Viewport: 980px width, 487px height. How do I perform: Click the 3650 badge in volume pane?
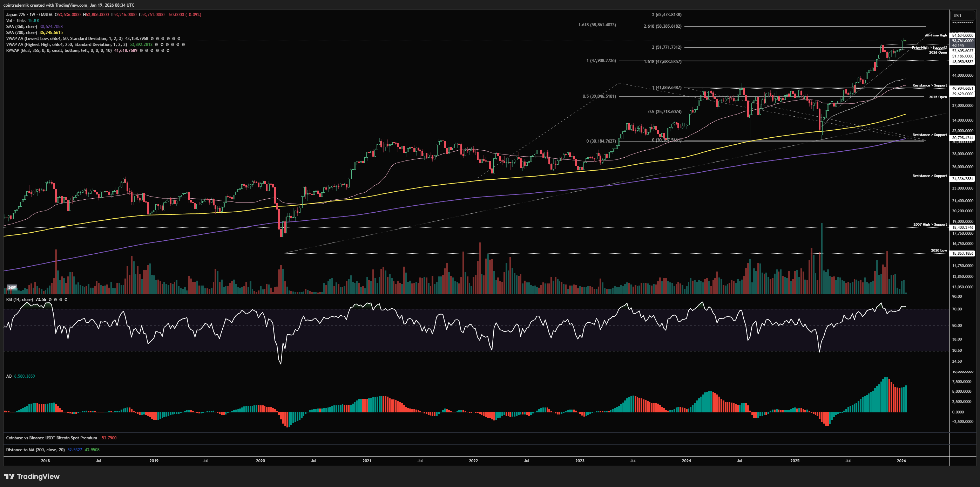tap(12, 287)
